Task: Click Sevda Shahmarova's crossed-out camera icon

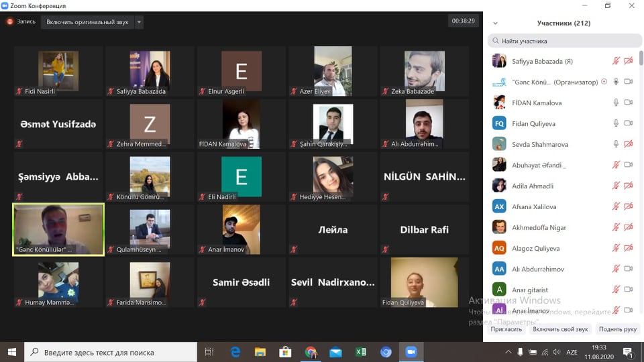Action: tap(629, 144)
